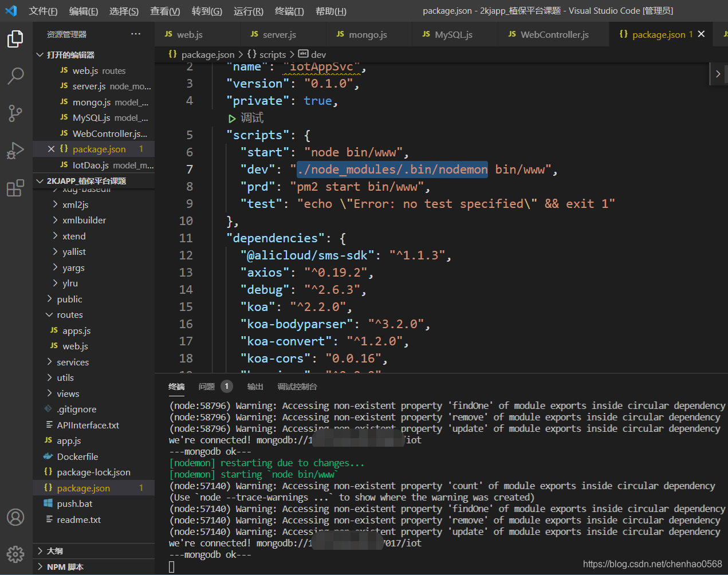Image resolution: width=728 pixels, height=575 pixels.
Task: Open the Terminal menu in menu bar
Action: (289, 11)
